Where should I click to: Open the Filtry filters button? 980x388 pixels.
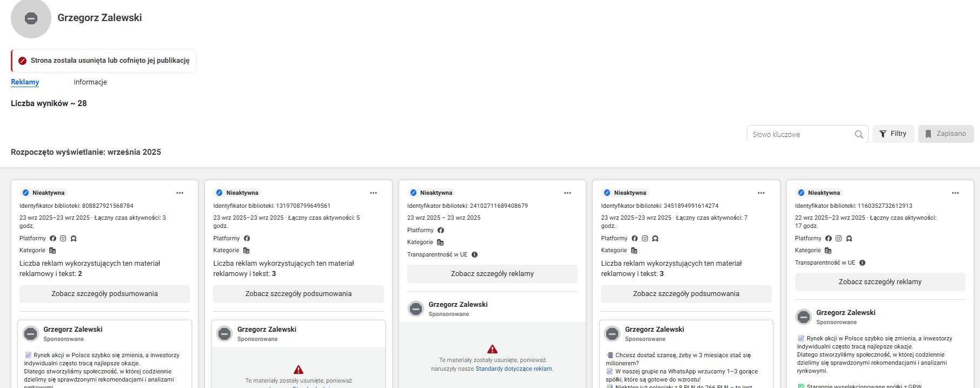coord(893,134)
